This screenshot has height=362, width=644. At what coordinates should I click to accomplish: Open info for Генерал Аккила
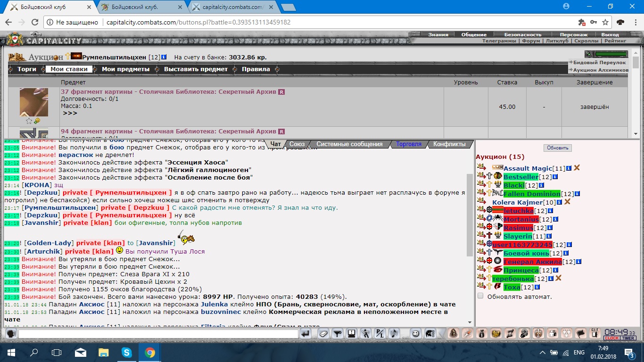click(x=578, y=262)
